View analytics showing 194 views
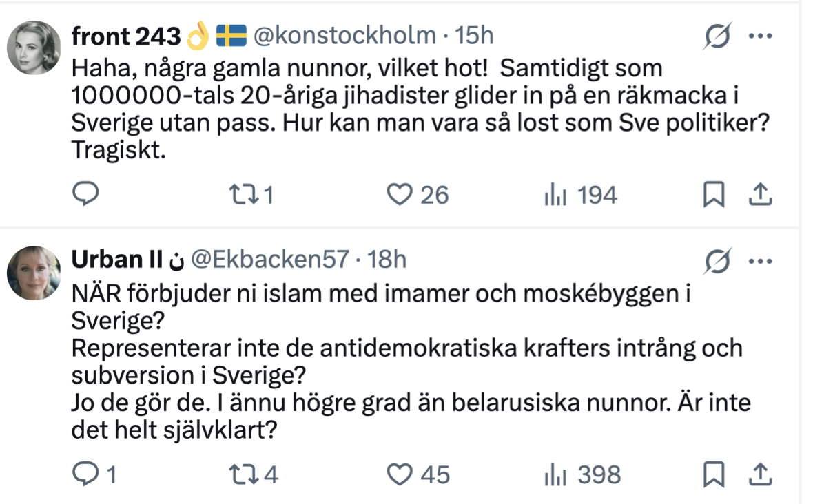 555,196
